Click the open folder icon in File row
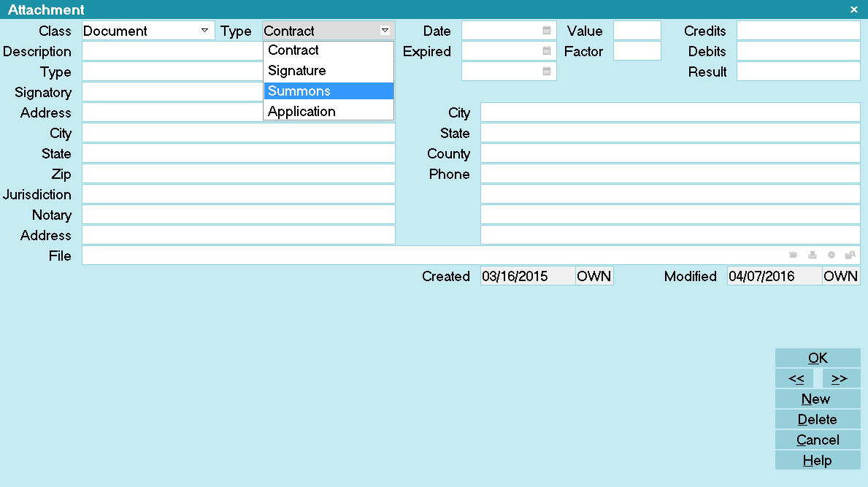Image resolution: width=868 pixels, height=487 pixels. coord(794,255)
